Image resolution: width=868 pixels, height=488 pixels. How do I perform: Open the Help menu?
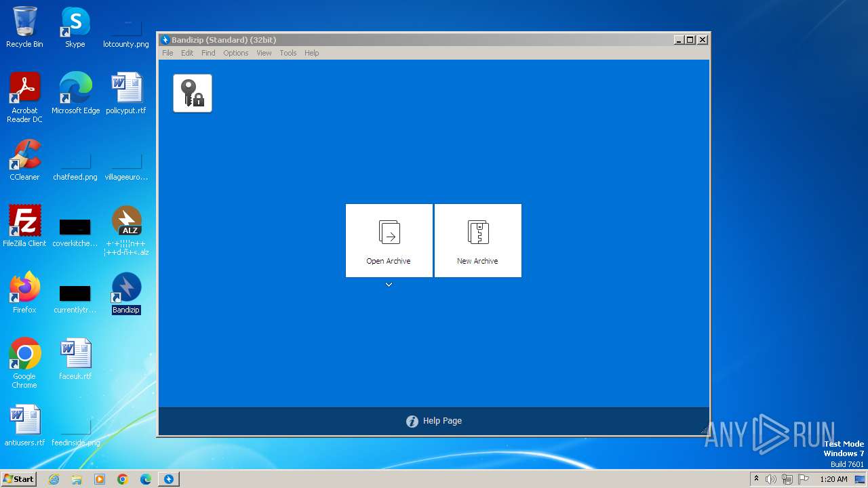coord(311,53)
